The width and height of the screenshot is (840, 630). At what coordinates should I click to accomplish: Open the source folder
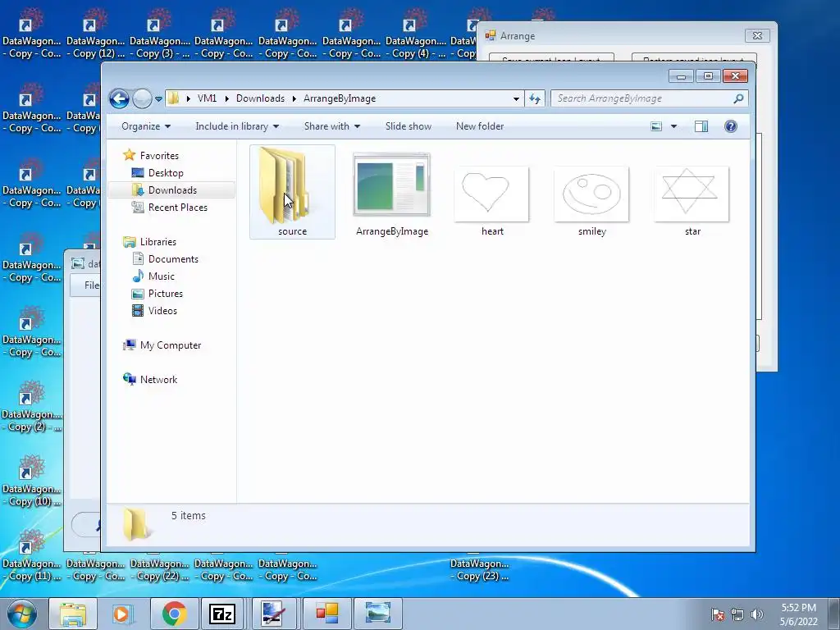pyautogui.click(x=292, y=192)
